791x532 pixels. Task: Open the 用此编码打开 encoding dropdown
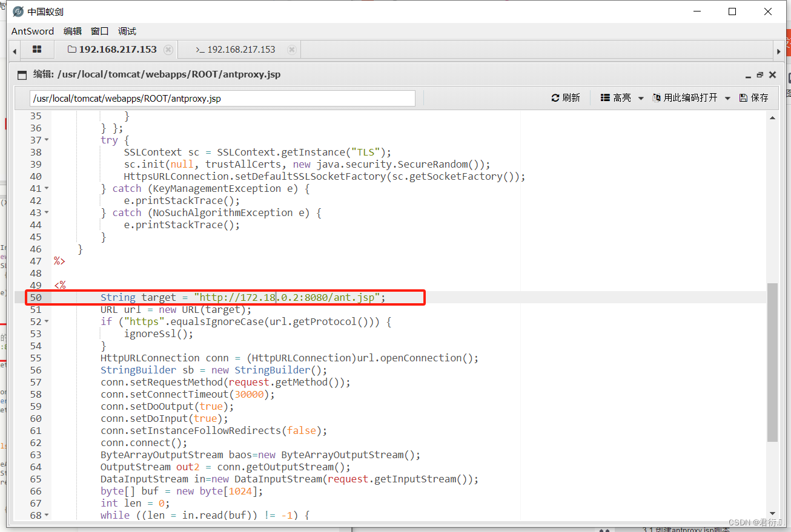691,97
